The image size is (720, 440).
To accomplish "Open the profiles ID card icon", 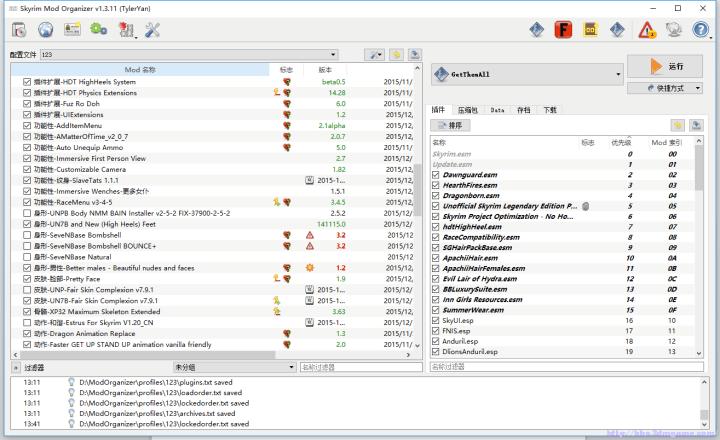I will coord(72,29).
